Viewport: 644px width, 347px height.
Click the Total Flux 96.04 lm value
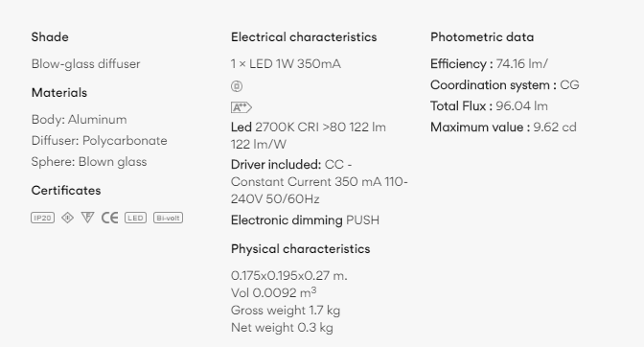tap(489, 106)
